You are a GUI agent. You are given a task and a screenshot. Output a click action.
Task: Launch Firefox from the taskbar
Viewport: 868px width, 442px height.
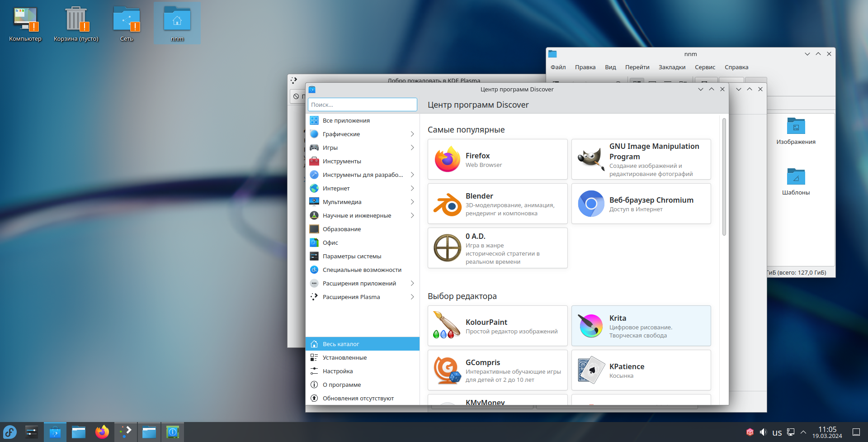pyautogui.click(x=102, y=432)
